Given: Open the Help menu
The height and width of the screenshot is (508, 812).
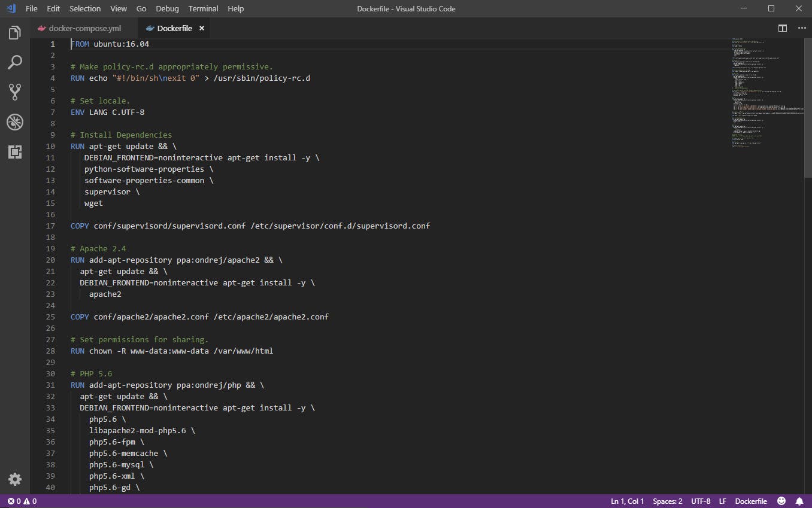Looking at the screenshot, I should 236,8.
